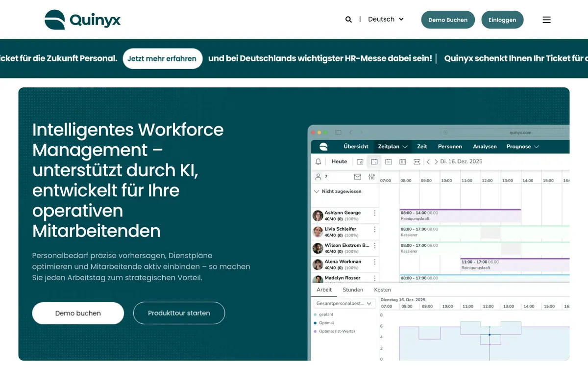Click Alena Workman's avatar
Image resolution: width=588 pixels, height=368 pixels.
[318, 264]
